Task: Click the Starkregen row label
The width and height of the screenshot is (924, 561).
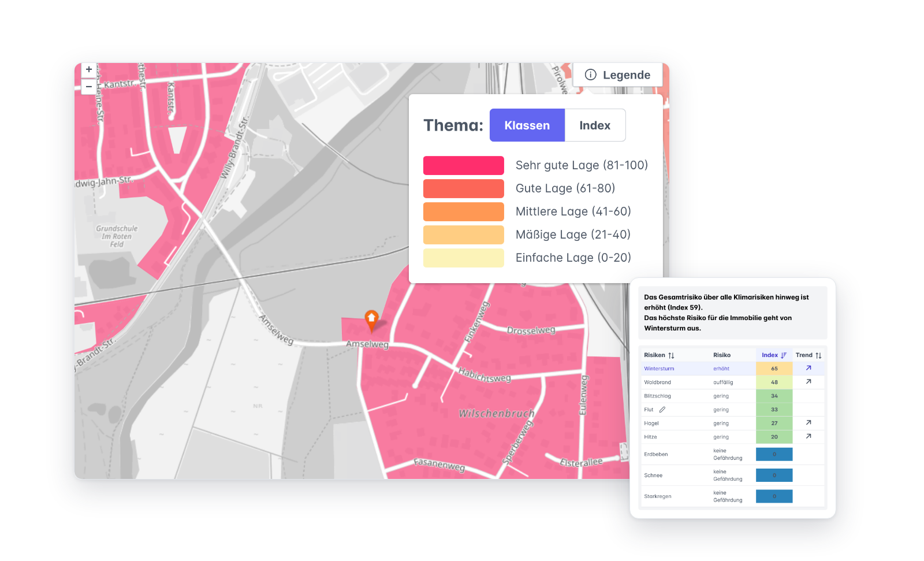Action: point(658,496)
